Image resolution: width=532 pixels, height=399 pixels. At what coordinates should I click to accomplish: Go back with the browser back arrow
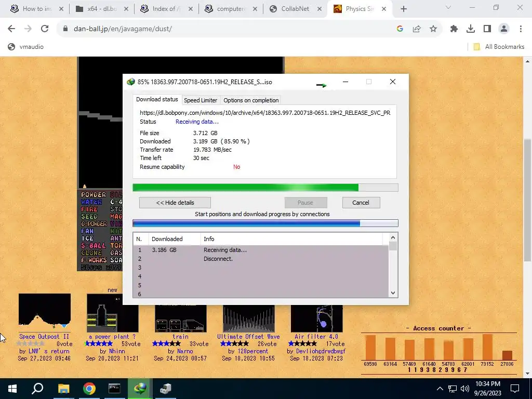(x=11, y=29)
